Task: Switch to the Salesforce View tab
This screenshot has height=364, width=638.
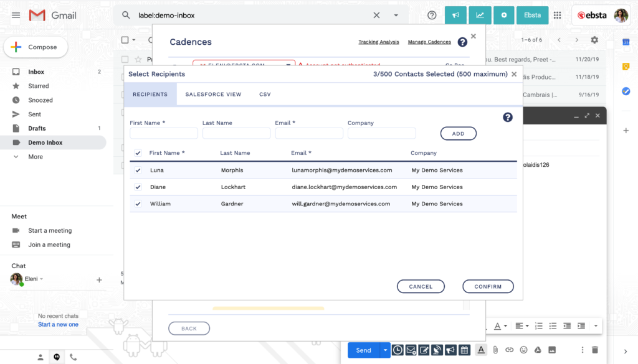Action: click(x=213, y=95)
